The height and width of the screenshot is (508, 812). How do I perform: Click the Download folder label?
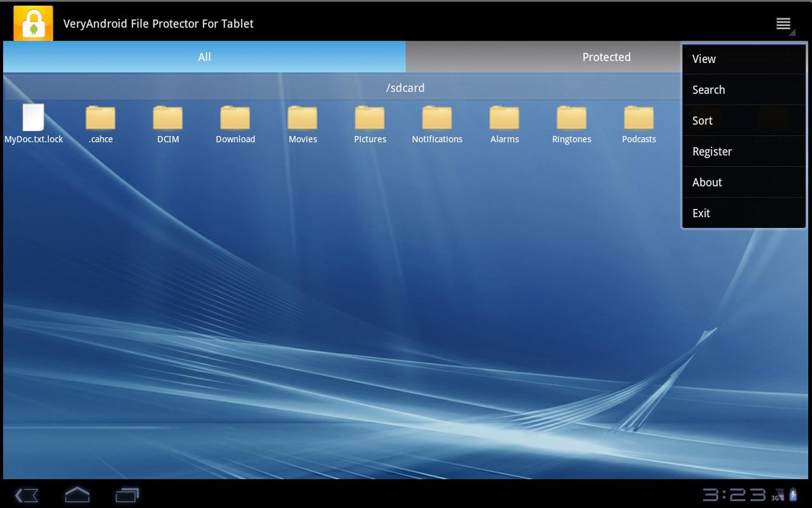pos(235,139)
